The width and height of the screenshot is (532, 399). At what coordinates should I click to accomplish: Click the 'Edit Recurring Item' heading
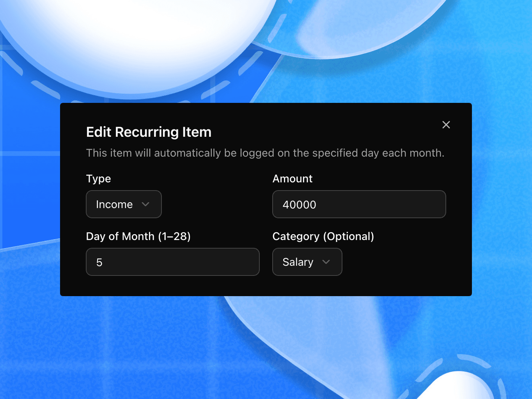pos(149,132)
